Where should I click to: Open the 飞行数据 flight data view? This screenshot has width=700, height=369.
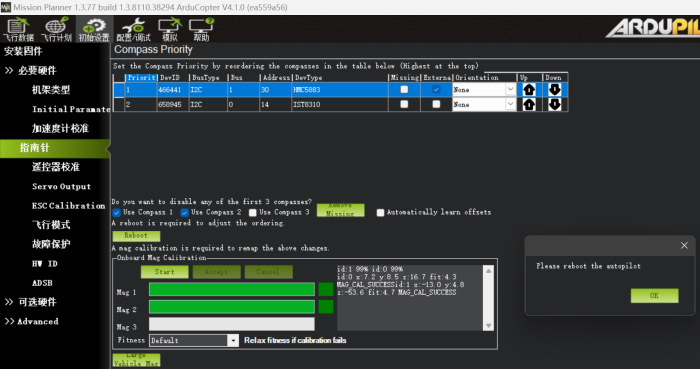tap(18, 29)
